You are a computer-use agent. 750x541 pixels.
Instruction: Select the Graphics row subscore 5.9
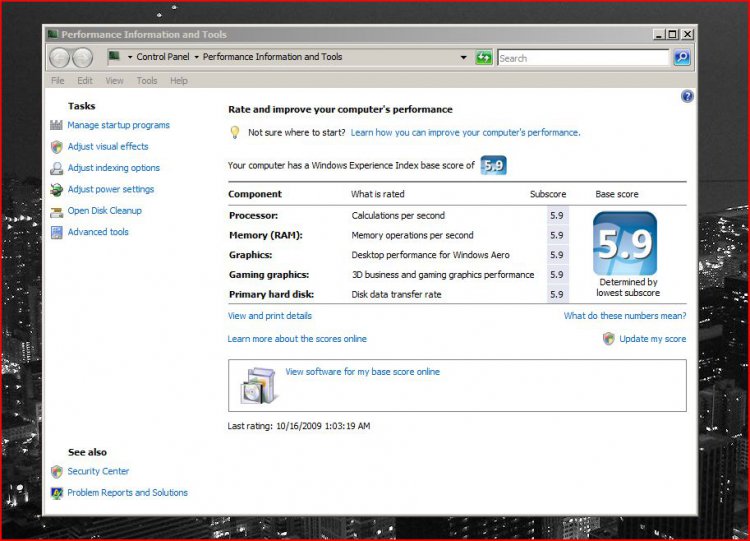coord(557,255)
